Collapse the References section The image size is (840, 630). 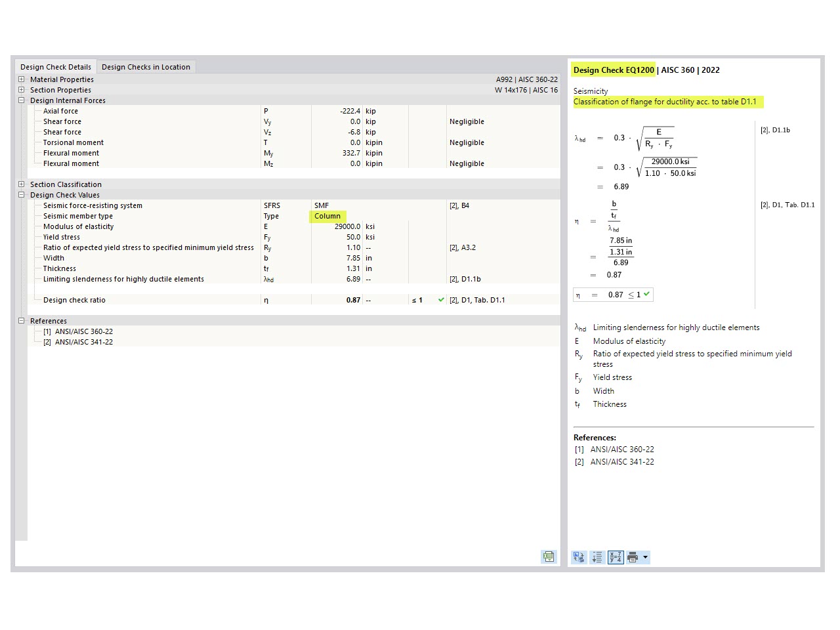pos(22,320)
